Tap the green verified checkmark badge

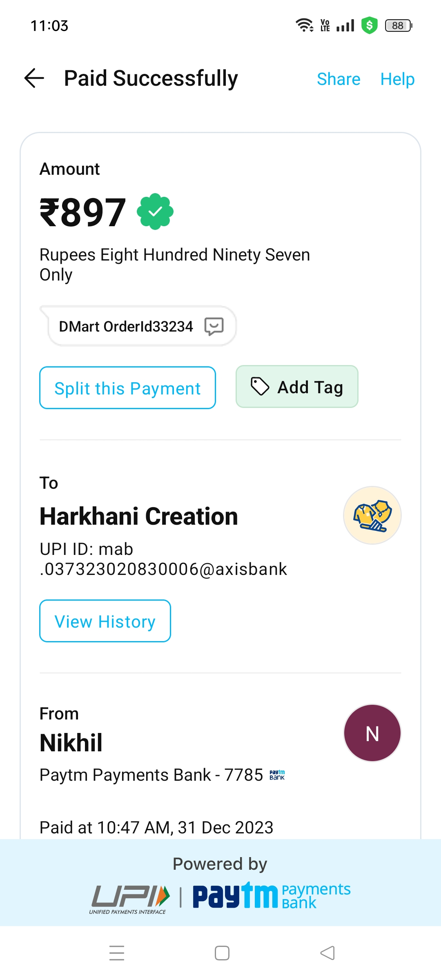point(155,212)
